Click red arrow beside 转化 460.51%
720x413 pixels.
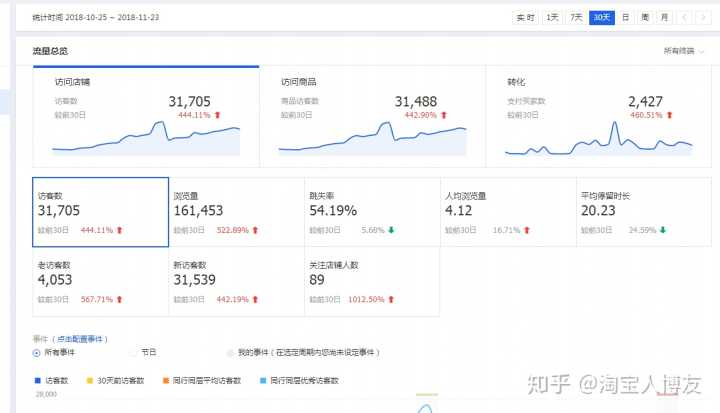(x=669, y=115)
